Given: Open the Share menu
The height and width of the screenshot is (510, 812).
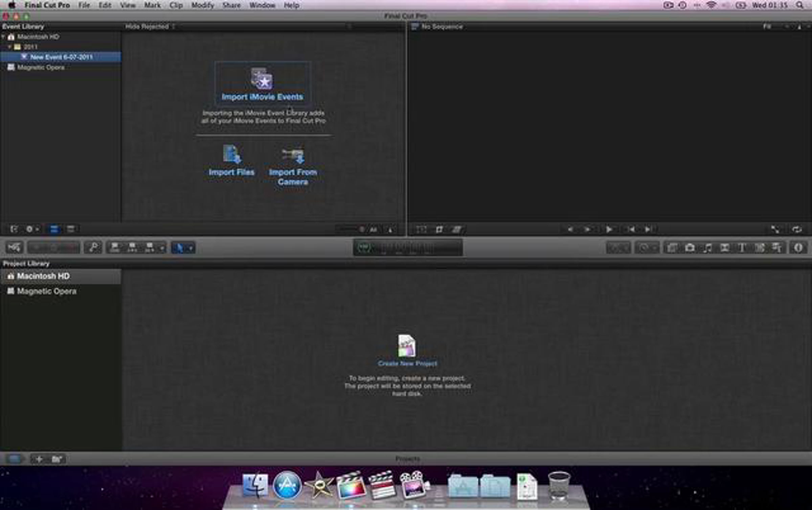Looking at the screenshot, I should (231, 5).
